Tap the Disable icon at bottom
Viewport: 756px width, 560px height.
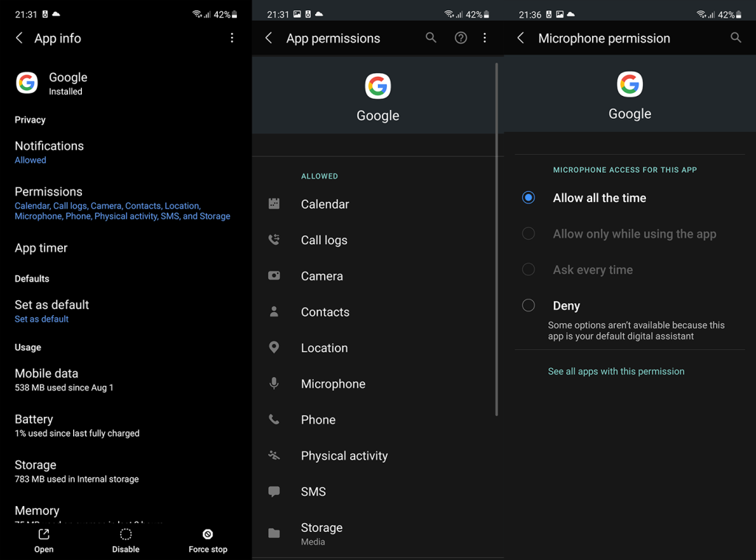point(126,534)
